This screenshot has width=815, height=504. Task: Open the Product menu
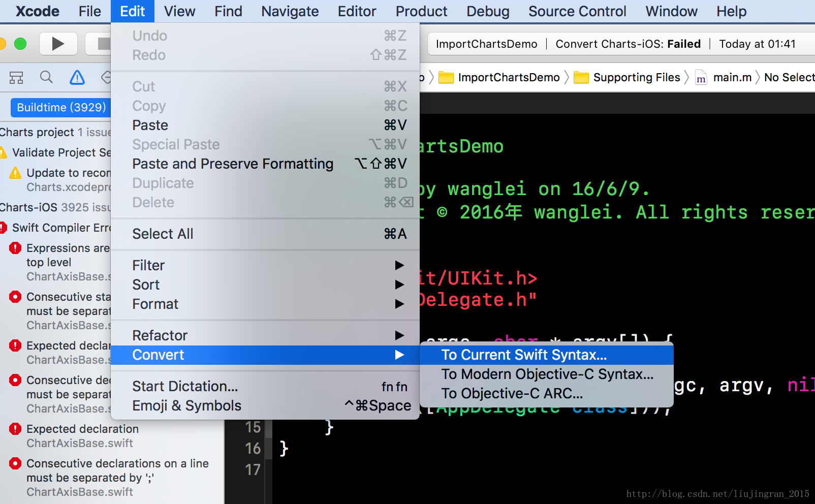pyautogui.click(x=421, y=11)
